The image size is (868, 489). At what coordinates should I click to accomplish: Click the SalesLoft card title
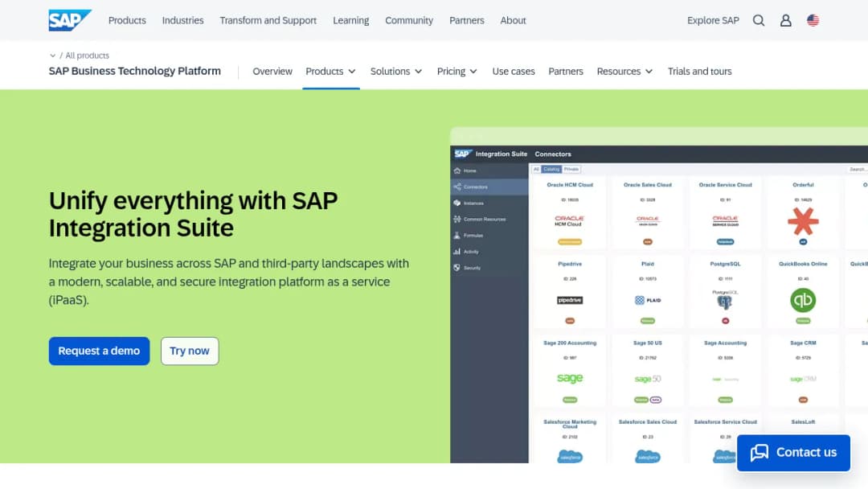point(803,421)
